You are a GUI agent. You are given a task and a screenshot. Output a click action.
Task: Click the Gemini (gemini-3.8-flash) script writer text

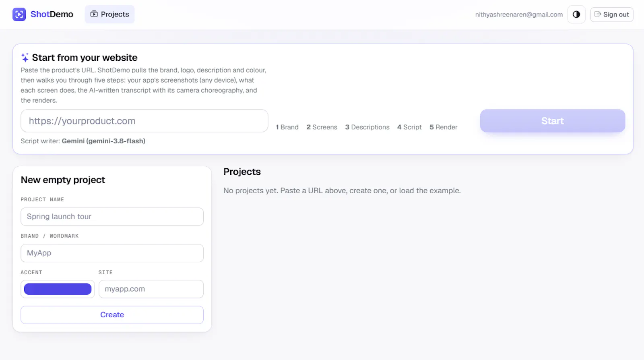(103, 141)
